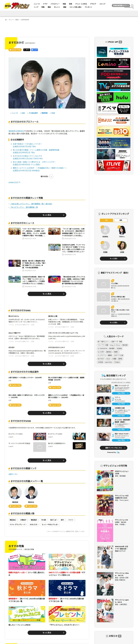The image size is (138, 644).
Task: Click TVerで見る for 探偵!ナイトスクープ
Action: tap(121, 393)
